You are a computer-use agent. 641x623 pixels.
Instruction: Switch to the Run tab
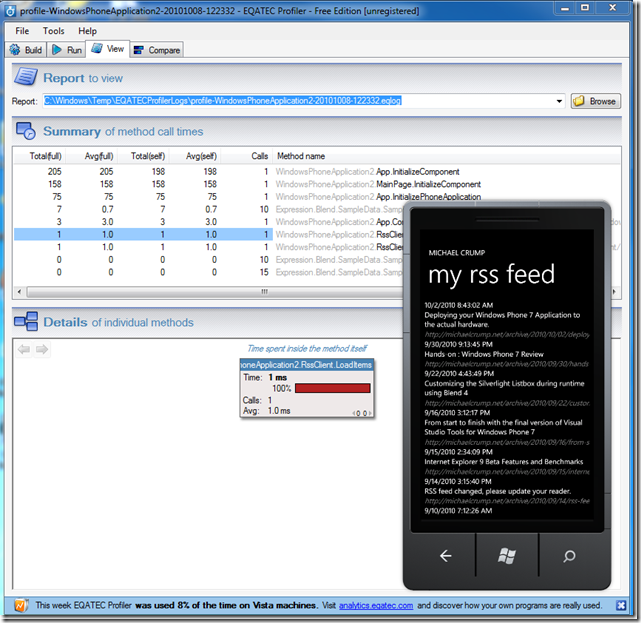pyautogui.click(x=67, y=50)
